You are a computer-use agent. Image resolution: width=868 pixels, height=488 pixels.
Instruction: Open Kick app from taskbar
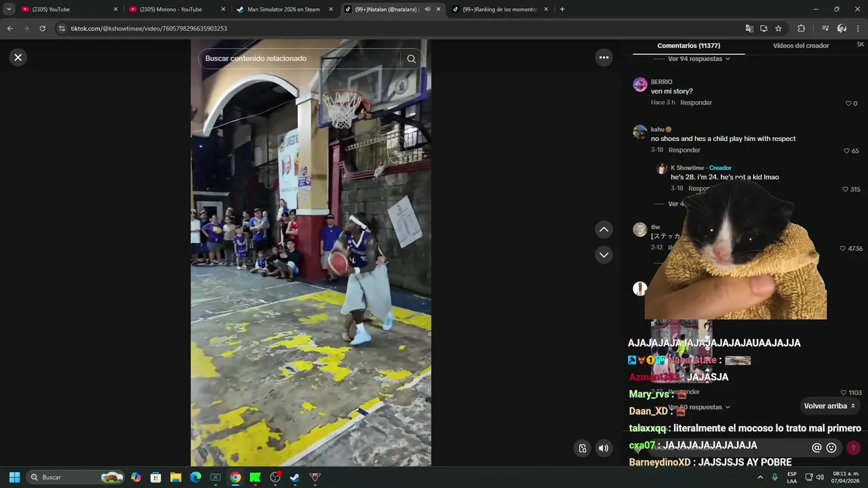(x=255, y=477)
